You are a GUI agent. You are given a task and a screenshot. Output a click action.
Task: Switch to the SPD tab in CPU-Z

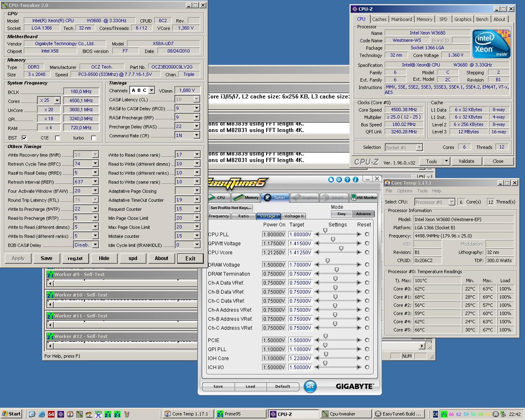pos(443,19)
